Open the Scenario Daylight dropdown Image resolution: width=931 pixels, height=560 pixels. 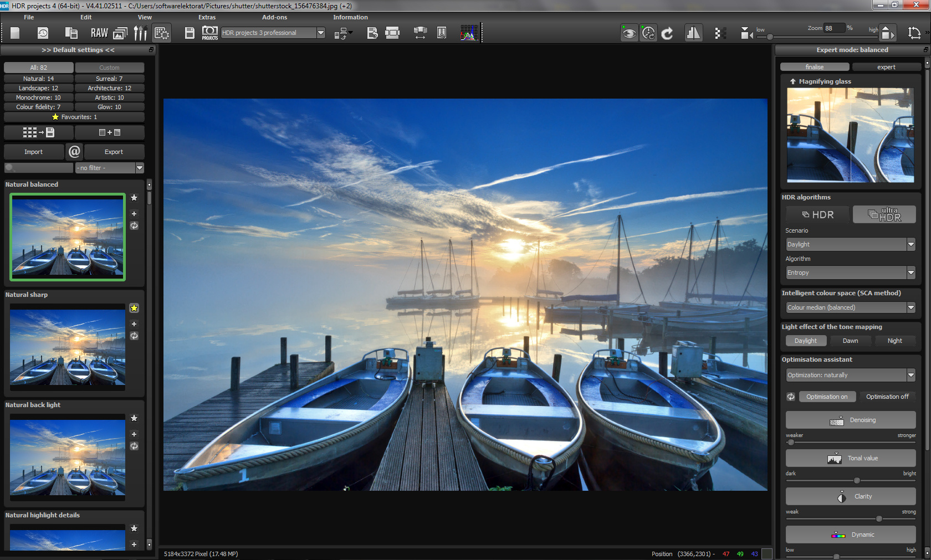851,244
